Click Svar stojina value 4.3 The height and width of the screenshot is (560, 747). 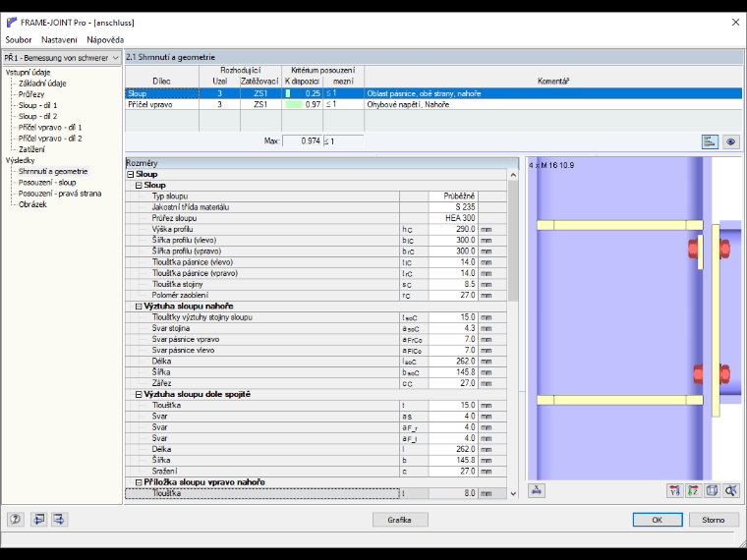click(x=453, y=328)
